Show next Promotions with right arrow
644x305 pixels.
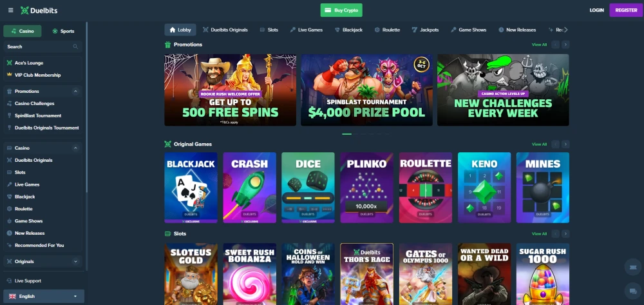pos(565,44)
